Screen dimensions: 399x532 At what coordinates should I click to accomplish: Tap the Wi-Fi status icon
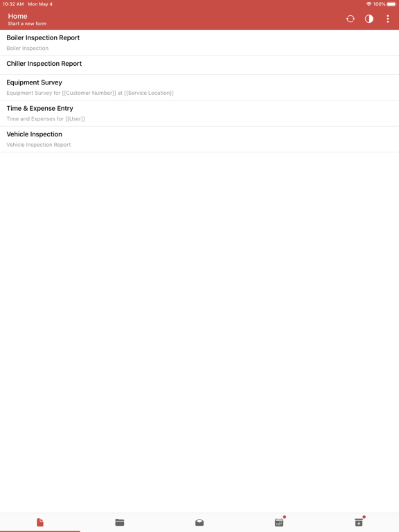pos(369,4)
